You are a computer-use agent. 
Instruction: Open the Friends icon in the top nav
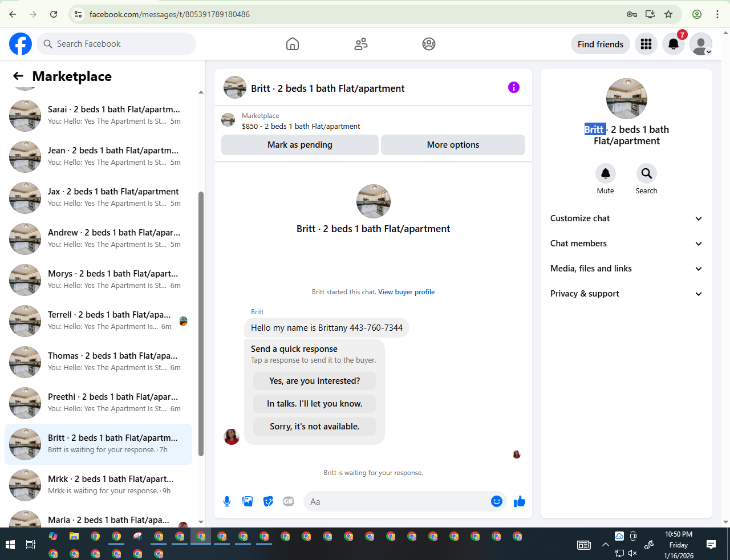coord(361,44)
